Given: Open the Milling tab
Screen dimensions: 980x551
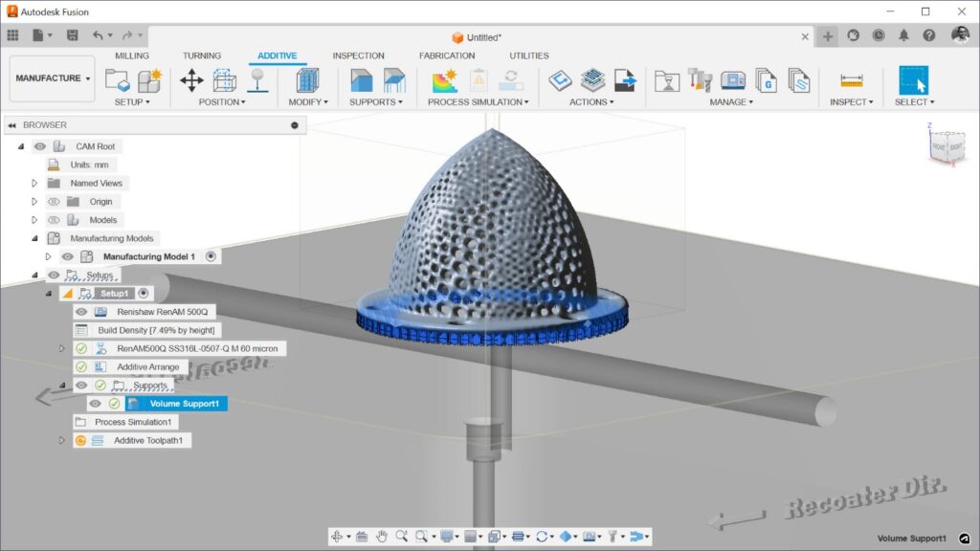Looking at the screenshot, I should click(x=131, y=55).
